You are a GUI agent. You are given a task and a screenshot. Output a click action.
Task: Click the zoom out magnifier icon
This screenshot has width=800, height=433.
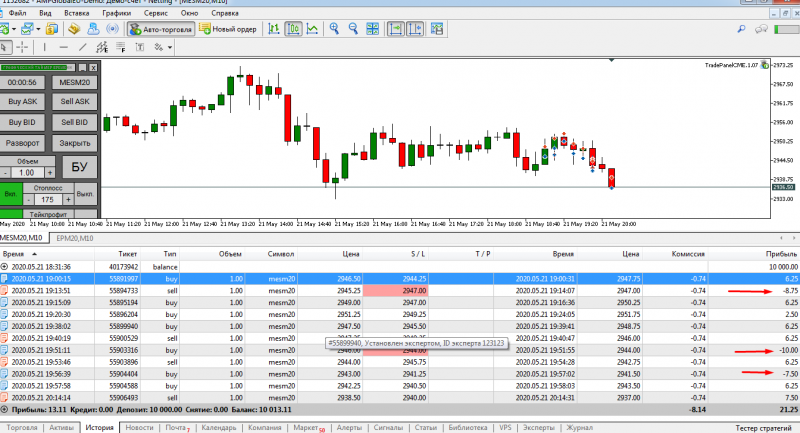[353, 29]
